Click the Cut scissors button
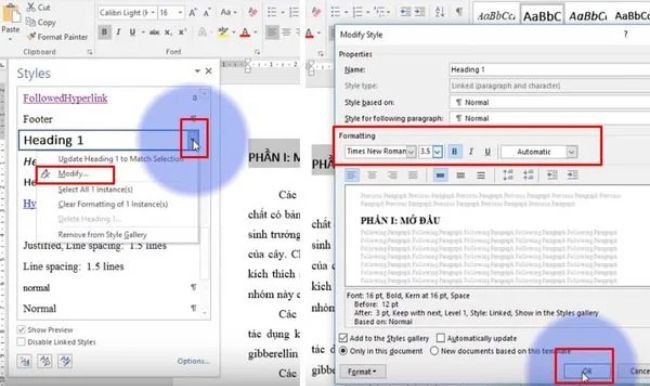 (38, 7)
